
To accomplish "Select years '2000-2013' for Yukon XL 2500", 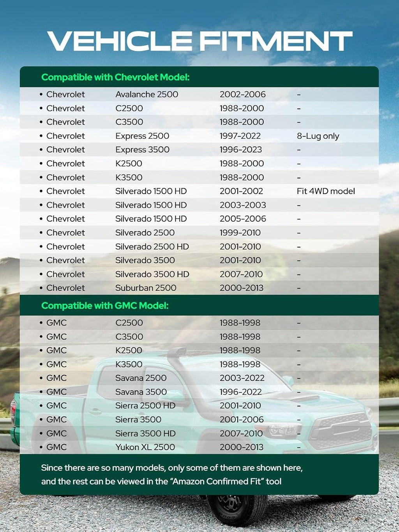I will tap(242, 447).
